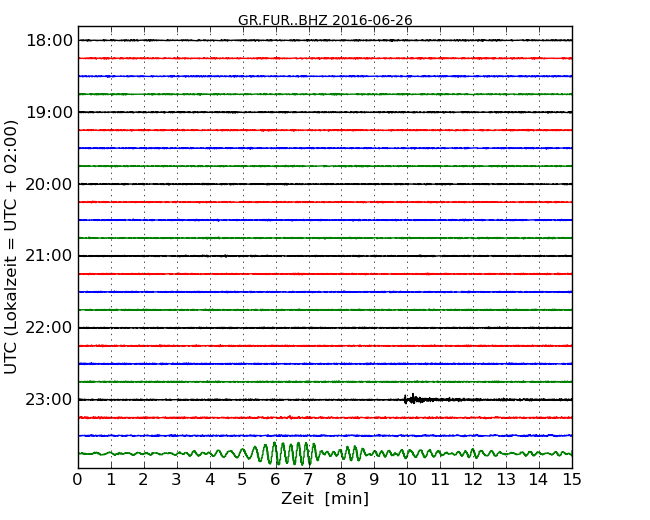This screenshot has height=520, width=650.
Task: Click the 18:00 time label
Action: pyautogui.click(x=49, y=41)
